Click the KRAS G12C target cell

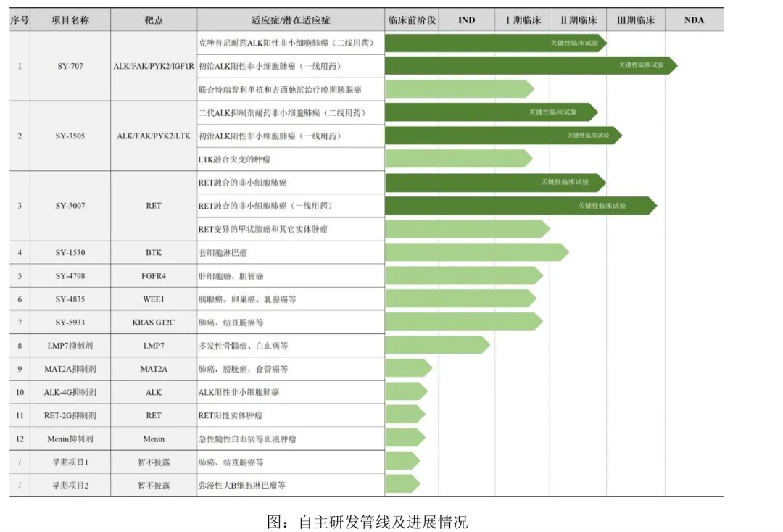coord(154,323)
